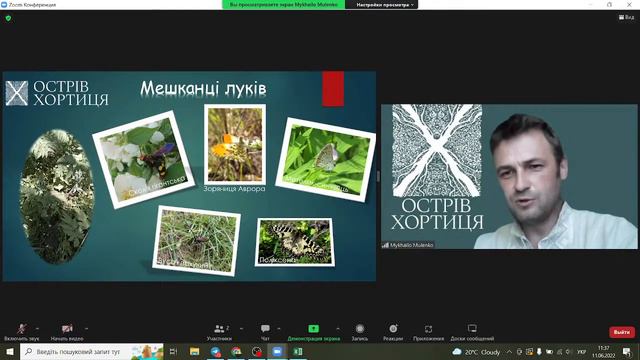The image size is (640, 360).
Task: Expand the chat options arrow
Action: point(279,329)
